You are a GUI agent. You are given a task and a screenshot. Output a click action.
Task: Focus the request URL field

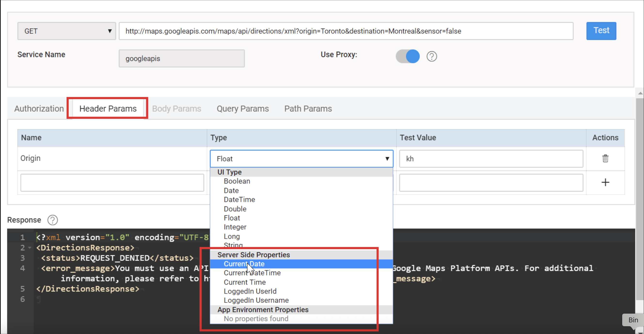tap(346, 31)
